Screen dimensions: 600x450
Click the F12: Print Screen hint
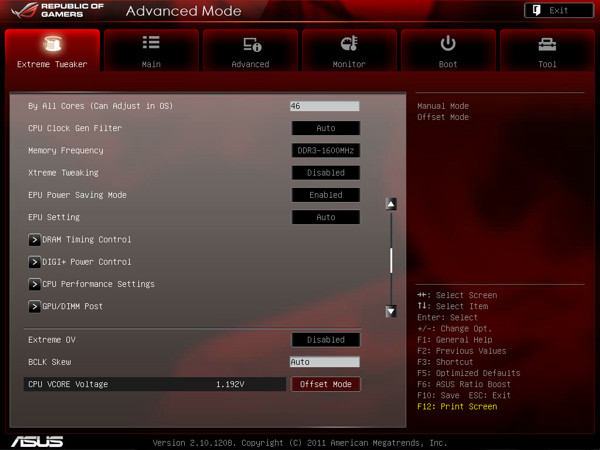457,406
